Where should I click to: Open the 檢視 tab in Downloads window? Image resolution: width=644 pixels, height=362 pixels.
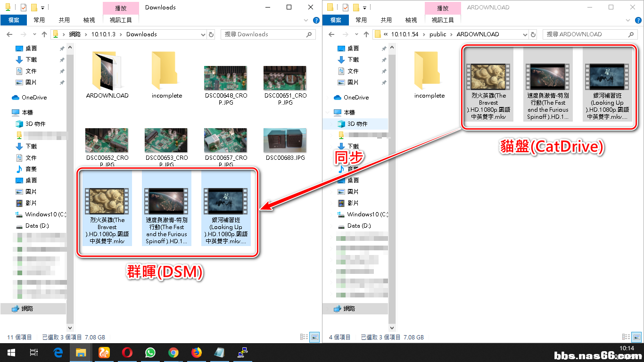(x=89, y=20)
